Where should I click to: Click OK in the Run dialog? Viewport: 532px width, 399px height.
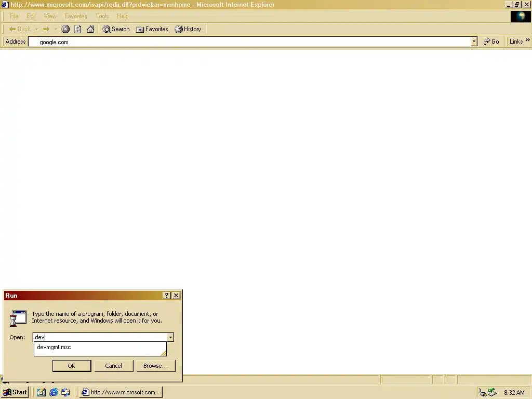click(x=72, y=366)
